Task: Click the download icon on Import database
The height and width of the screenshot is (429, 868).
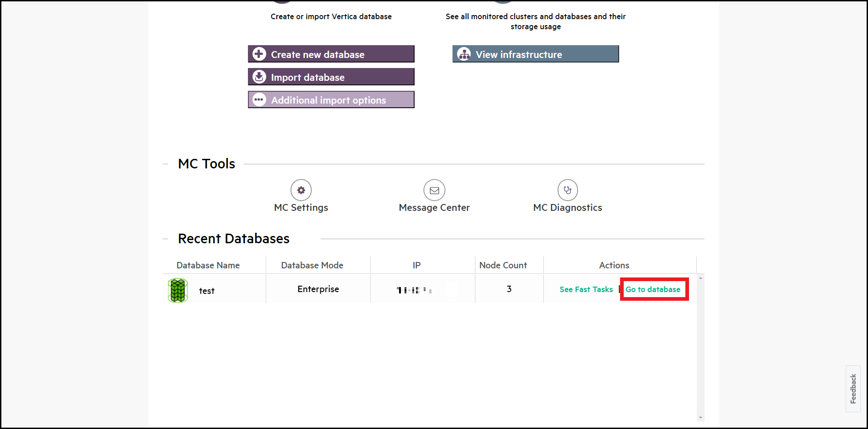Action: pyautogui.click(x=259, y=77)
